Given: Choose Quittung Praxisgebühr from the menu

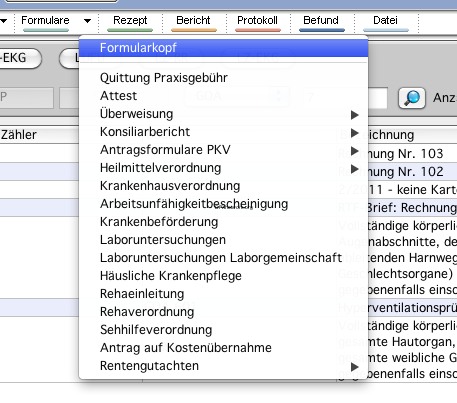Looking at the screenshot, I should (x=223, y=78).
